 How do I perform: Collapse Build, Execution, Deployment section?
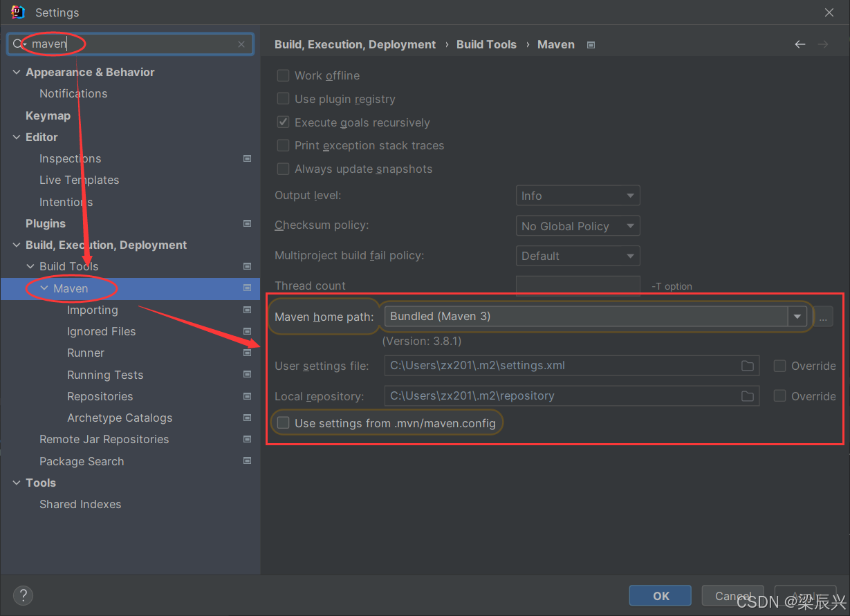click(x=17, y=245)
